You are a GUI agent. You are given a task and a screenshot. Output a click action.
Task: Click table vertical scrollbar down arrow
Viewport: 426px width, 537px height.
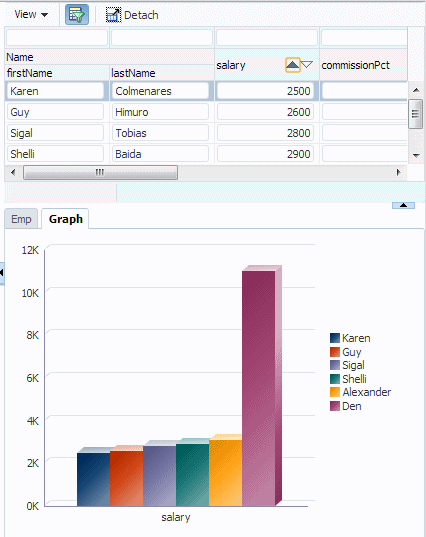tap(416, 155)
